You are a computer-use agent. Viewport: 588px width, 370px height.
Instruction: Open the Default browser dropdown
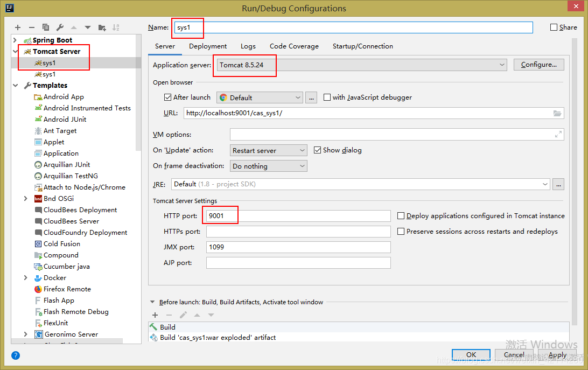pos(260,97)
